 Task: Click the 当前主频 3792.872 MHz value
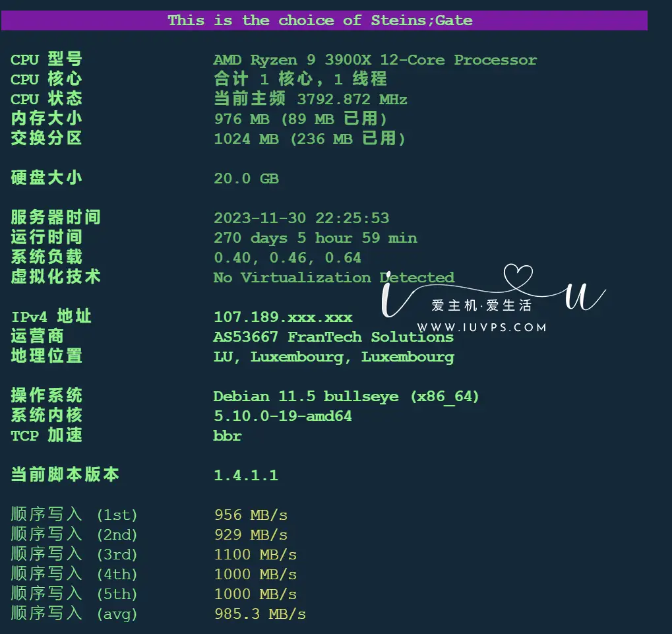point(309,99)
